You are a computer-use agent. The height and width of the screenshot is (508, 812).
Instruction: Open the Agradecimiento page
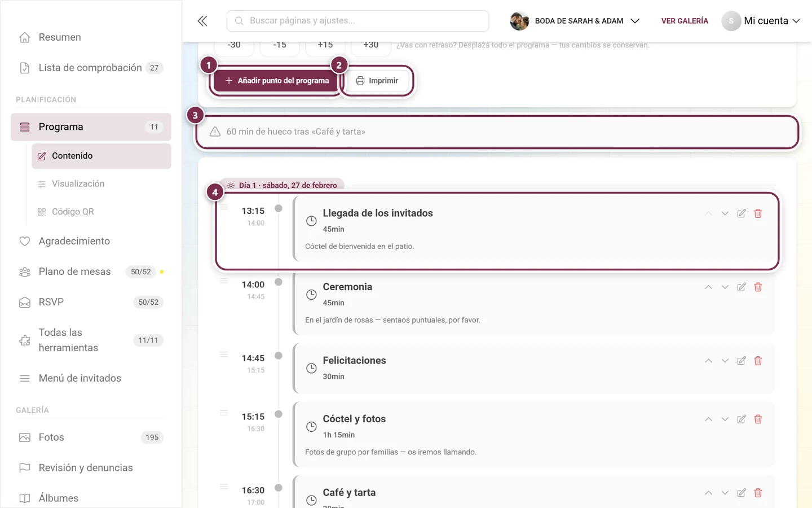(91, 241)
